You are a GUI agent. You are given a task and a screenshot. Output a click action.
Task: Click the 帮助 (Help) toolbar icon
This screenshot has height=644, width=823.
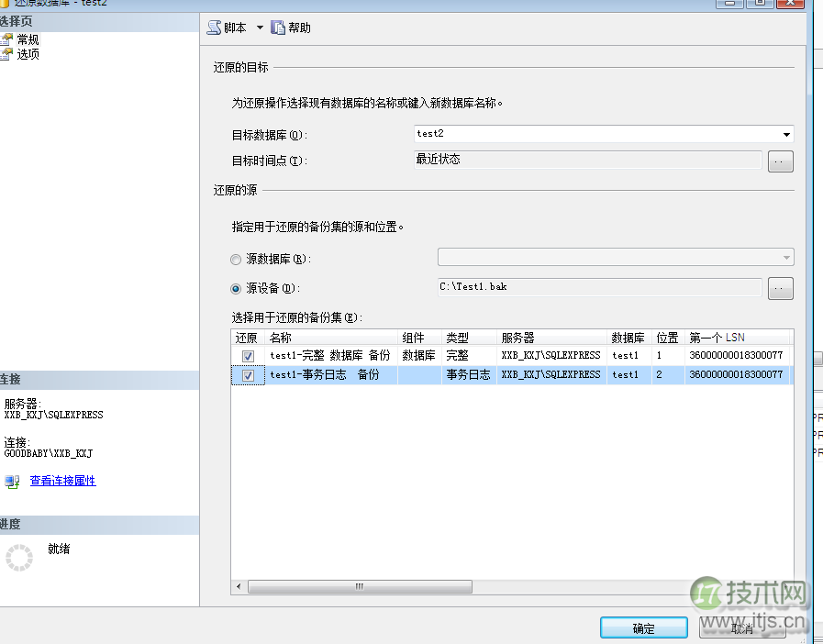pos(278,27)
